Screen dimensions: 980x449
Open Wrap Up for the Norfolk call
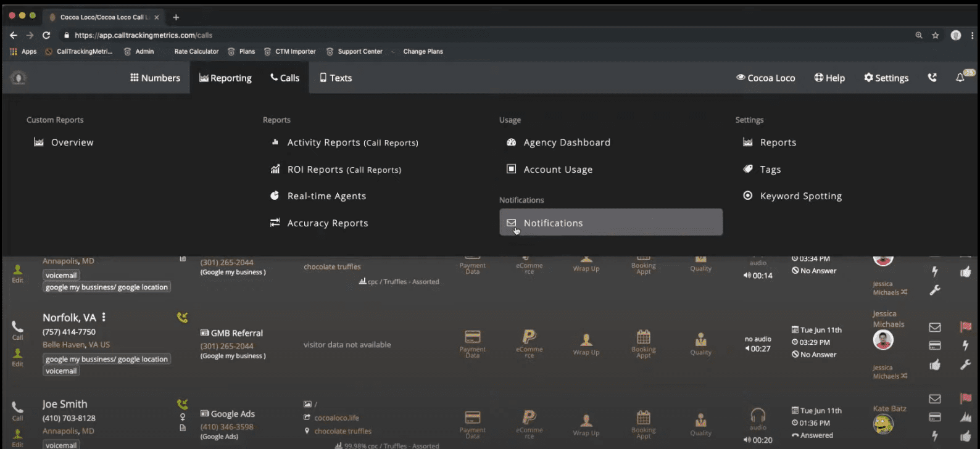[586, 344]
